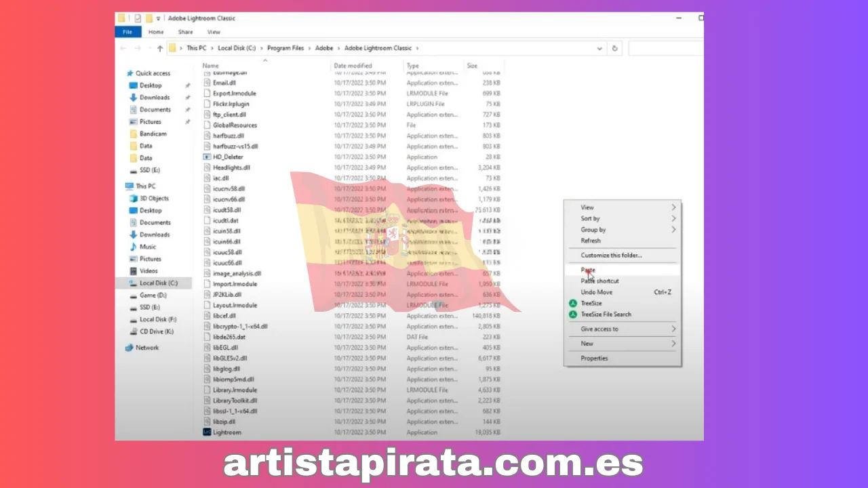Select the HD_Deleter application icon
868x488 pixels.
[x=207, y=157]
